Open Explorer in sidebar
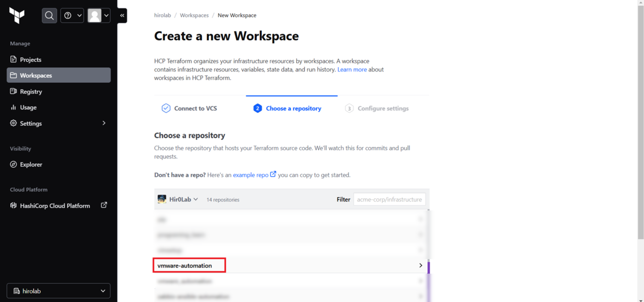The width and height of the screenshot is (644, 302). pos(58,164)
